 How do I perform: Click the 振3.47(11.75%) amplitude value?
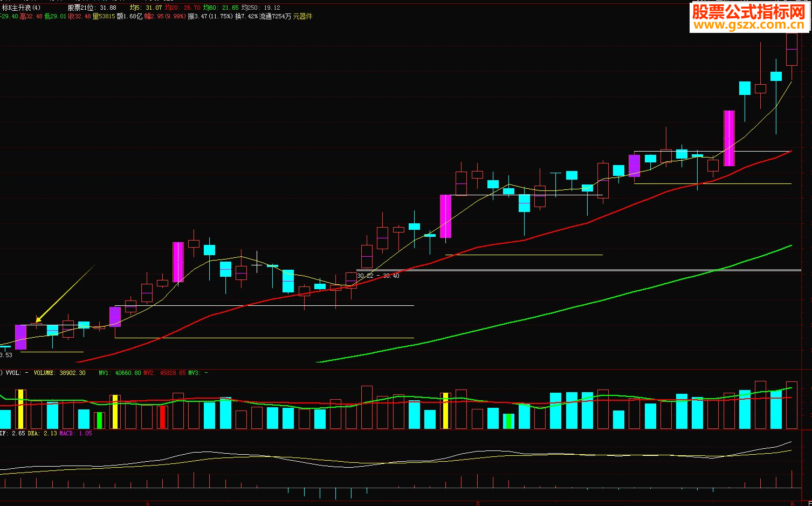(x=210, y=16)
